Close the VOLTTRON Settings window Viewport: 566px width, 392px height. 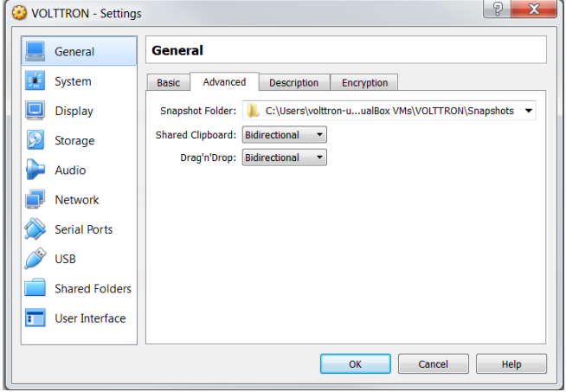(533, 9)
